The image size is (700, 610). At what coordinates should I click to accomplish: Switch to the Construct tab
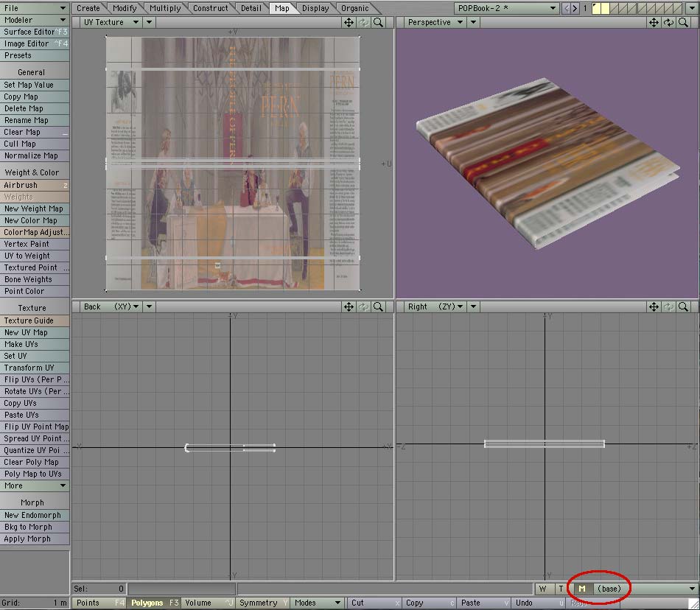tap(210, 8)
